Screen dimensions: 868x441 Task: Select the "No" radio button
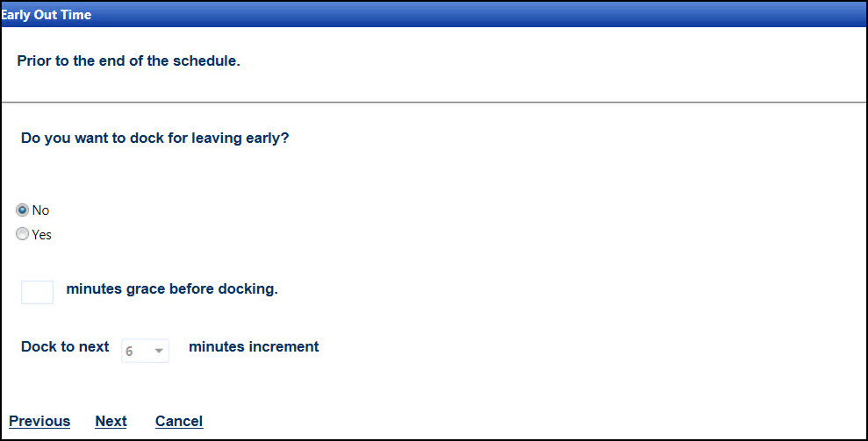pyautogui.click(x=23, y=210)
